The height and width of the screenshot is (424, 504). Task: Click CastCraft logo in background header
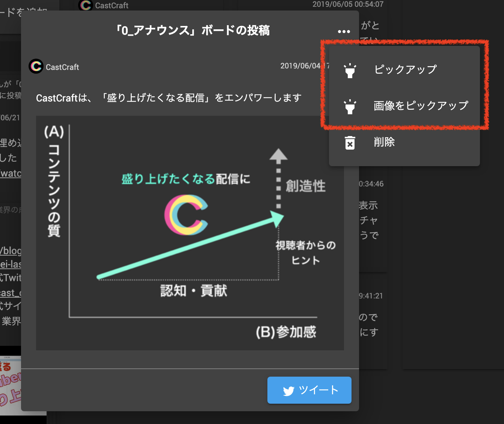pyautogui.click(x=86, y=5)
